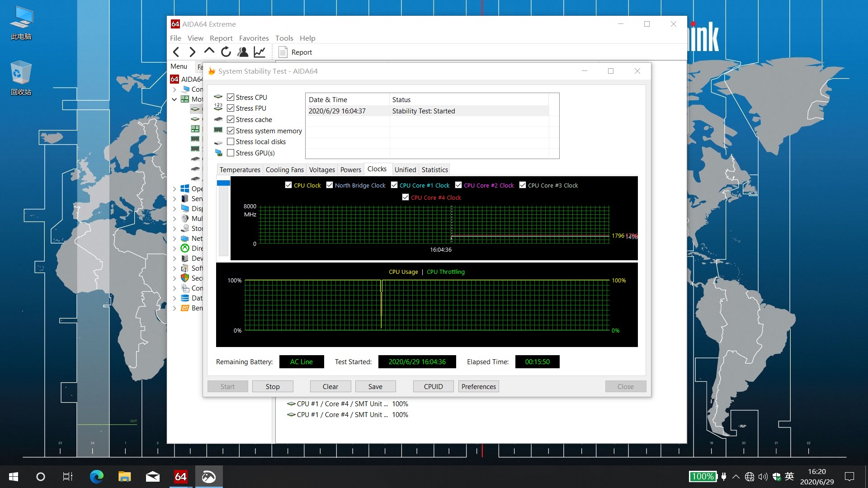Select the Stability Test: Started log row
This screenshot has width=868, height=488.
[x=428, y=111]
